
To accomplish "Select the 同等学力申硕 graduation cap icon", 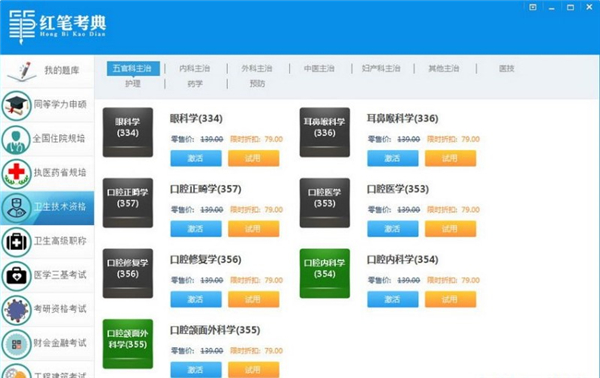I will pos(16,105).
